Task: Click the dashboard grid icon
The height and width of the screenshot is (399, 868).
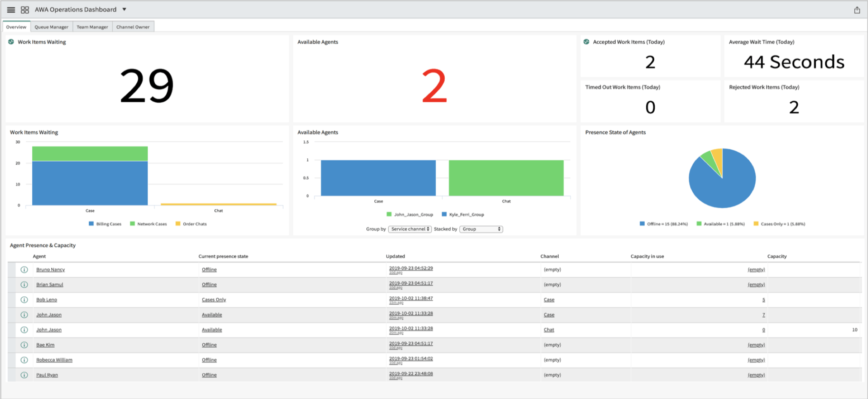Action: point(25,10)
